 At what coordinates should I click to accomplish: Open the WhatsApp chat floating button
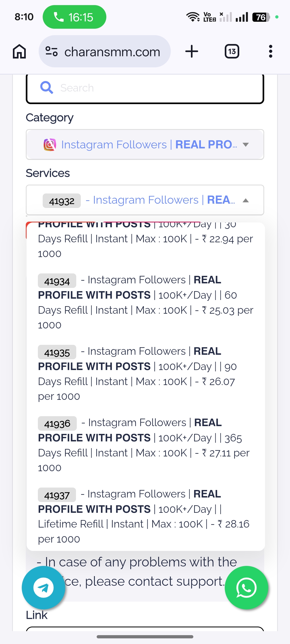(246, 588)
